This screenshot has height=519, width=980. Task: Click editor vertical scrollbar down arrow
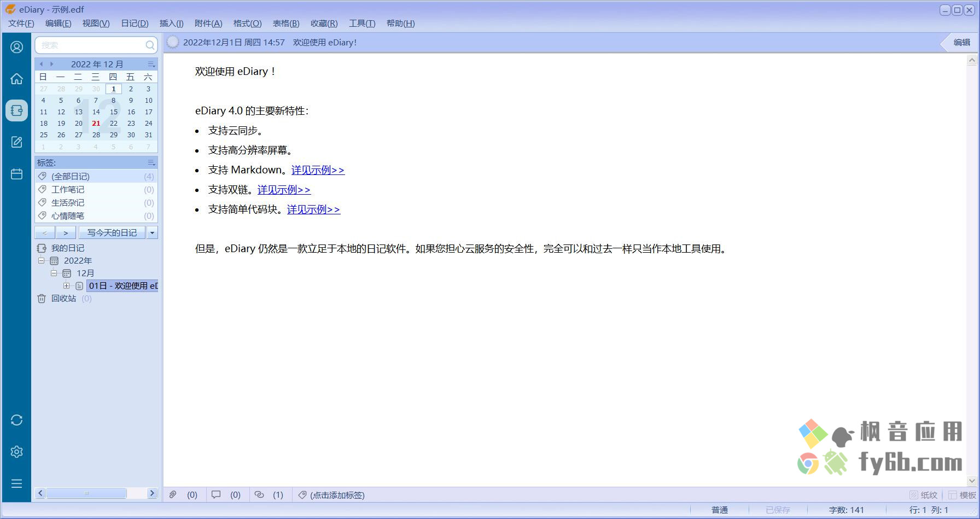click(972, 481)
